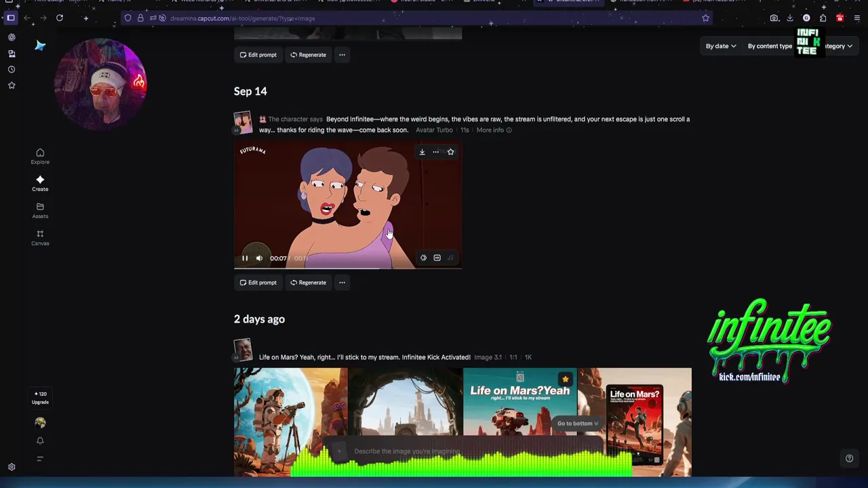The image size is (868, 488).
Task: Open video more options (three dots) on thumbnail
Action: (436, 152)
